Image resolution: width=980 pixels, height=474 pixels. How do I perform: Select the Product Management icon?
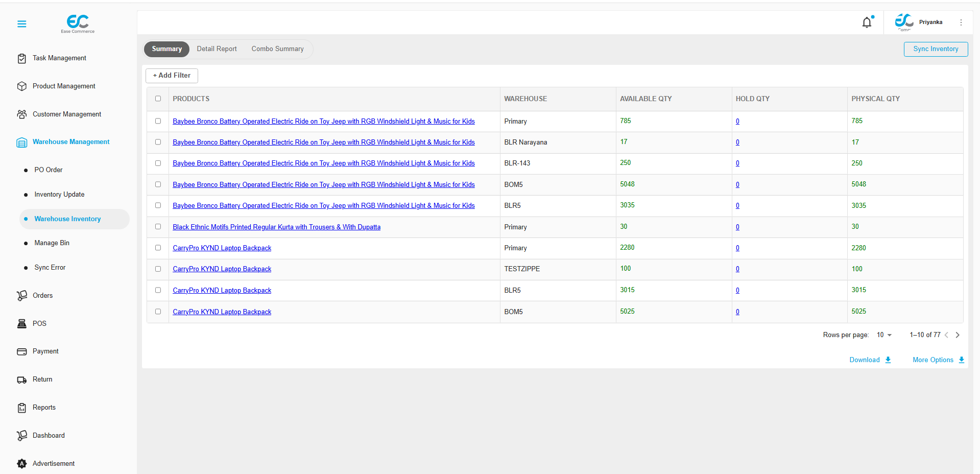coord(21,86)
